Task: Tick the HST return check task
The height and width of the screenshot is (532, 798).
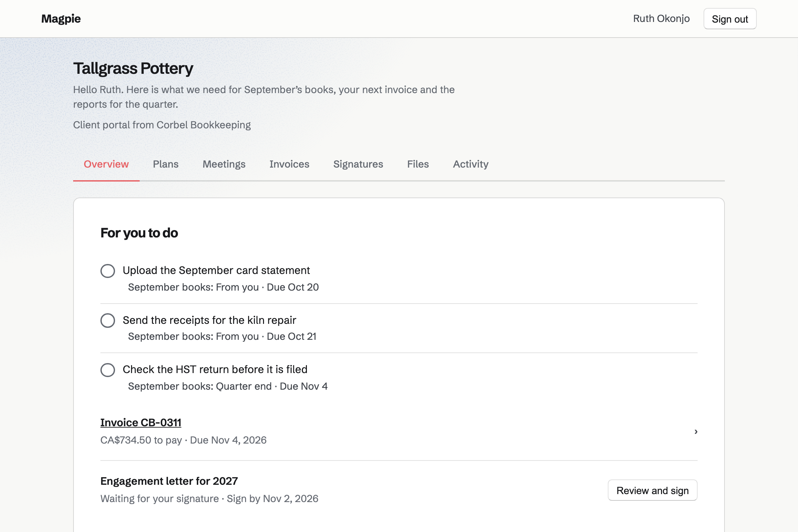Action: tap(107, 370)
